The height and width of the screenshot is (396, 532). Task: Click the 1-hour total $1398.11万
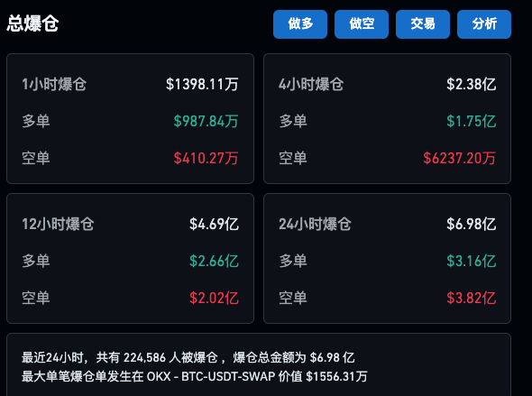(202, 84)
